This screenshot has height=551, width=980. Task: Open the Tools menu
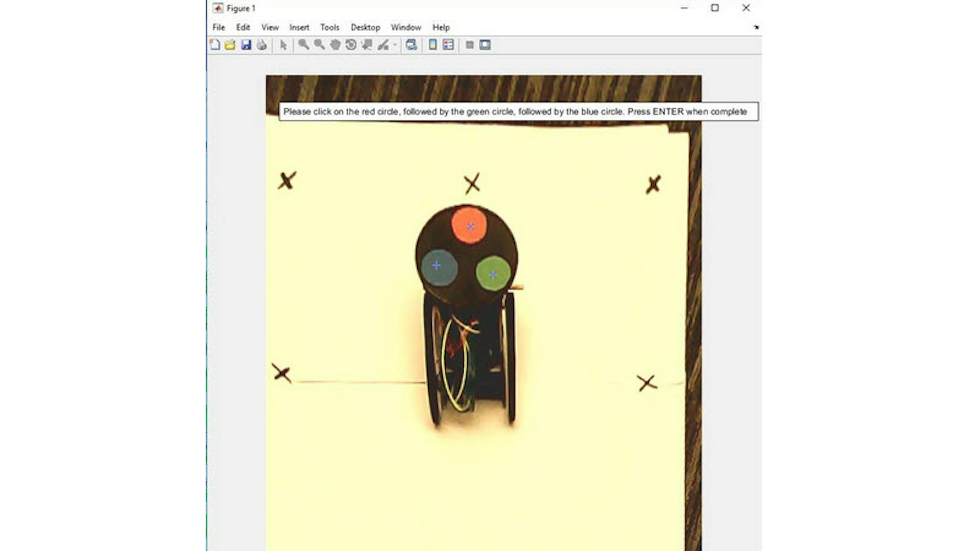(329, 27)
